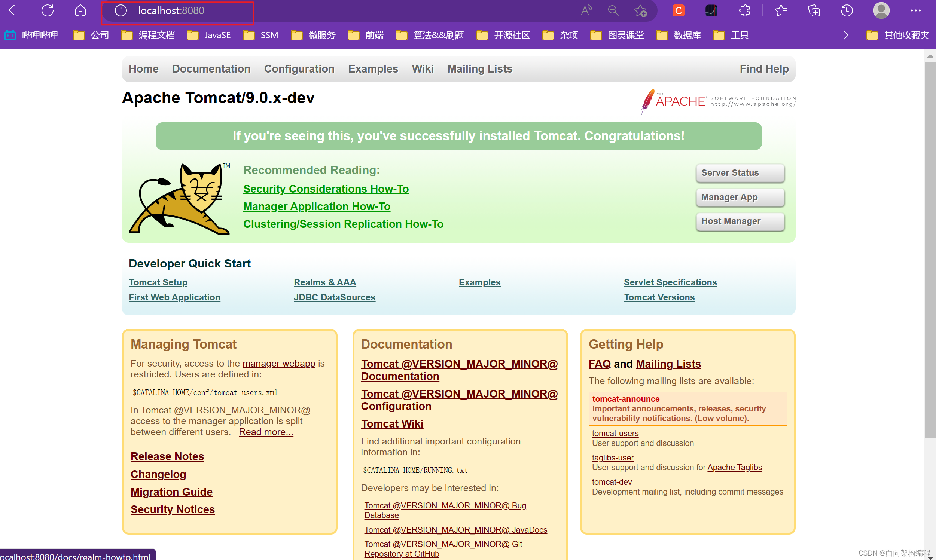Open the Examples nav item
This screenshot has height=560, width=936.
tap(373, 69)
